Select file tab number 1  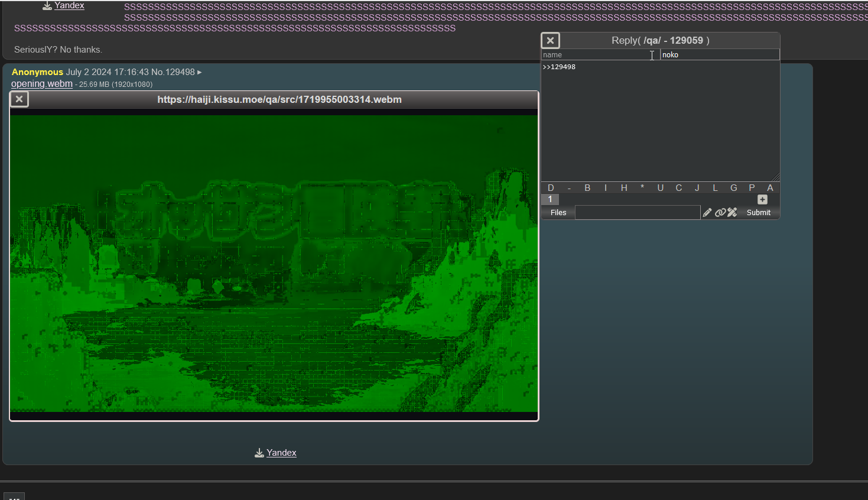pos(550,200)
